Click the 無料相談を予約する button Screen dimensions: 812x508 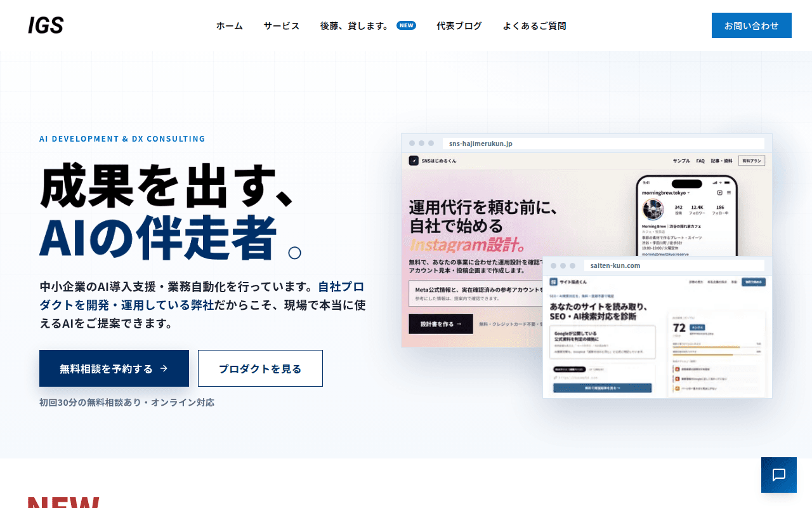coord(114,368)
